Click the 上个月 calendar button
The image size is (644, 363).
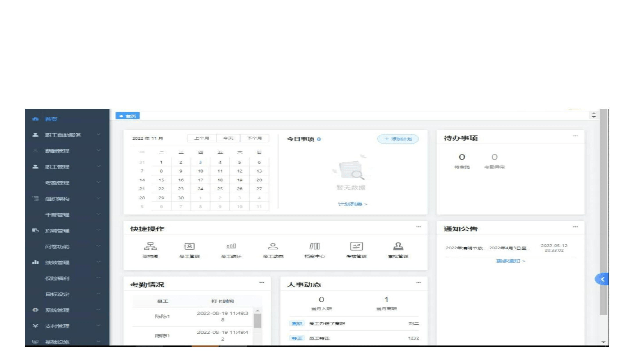tap(202, 138)
